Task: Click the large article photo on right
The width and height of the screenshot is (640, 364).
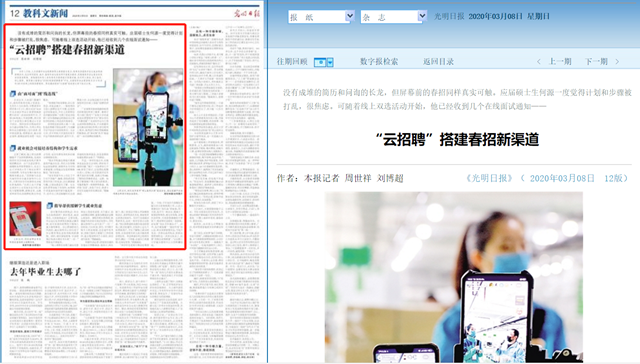Action: [453, 277]
